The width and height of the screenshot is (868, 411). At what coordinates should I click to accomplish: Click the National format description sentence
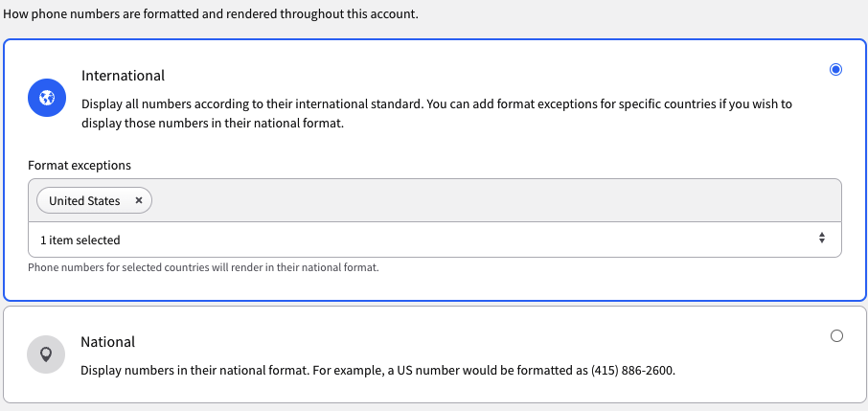[378, 370]
